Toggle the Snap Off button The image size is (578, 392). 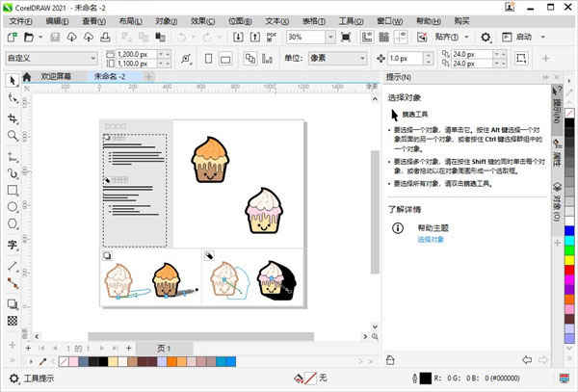tap(422, 37)
